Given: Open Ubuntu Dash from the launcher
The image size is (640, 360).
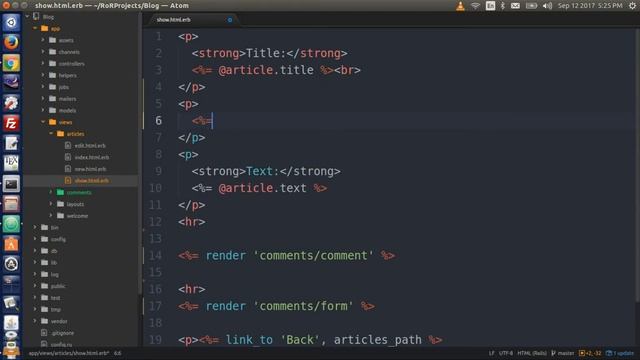Looking at the screenshot, I should pos(11,22).
